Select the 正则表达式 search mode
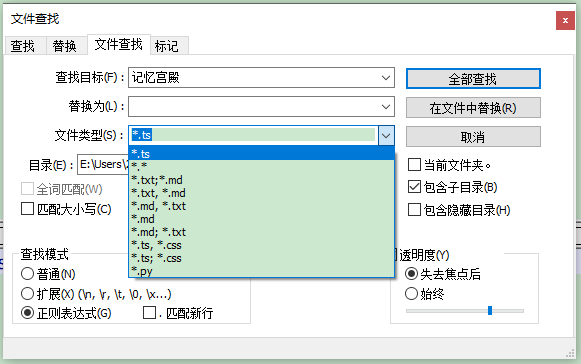 tap(27, 313)
